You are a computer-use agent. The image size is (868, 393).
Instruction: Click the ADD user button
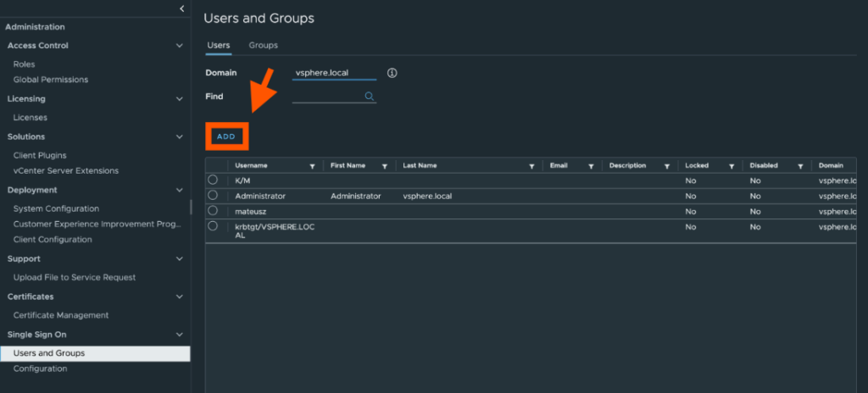[x=225, y=136]
